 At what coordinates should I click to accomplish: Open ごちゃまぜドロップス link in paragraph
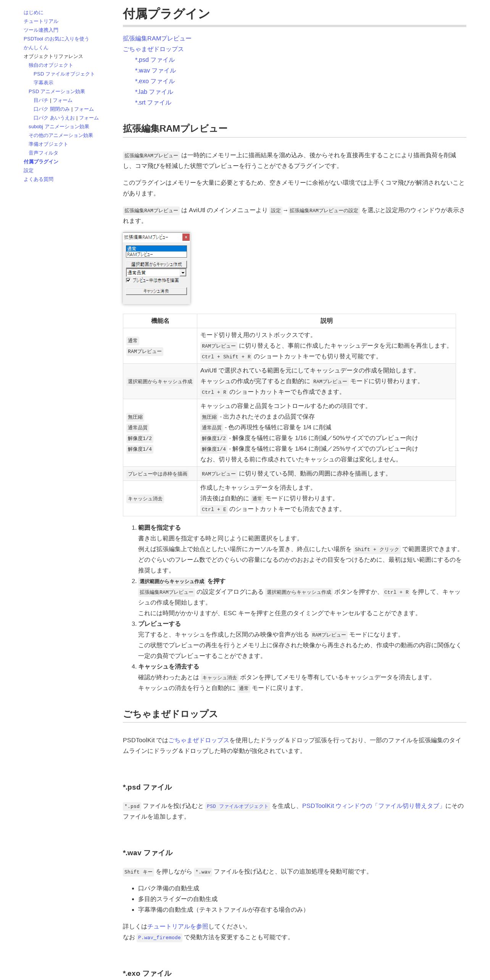point(199,740)
